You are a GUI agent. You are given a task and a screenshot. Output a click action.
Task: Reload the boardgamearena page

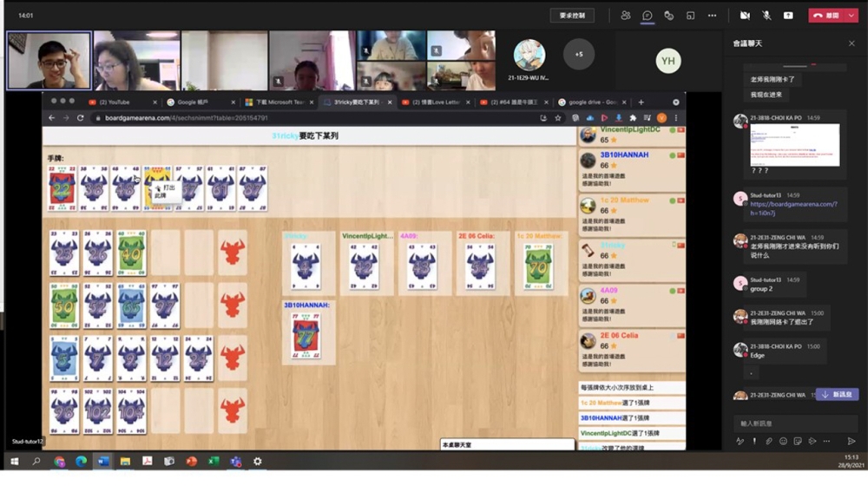coord(80,118)
